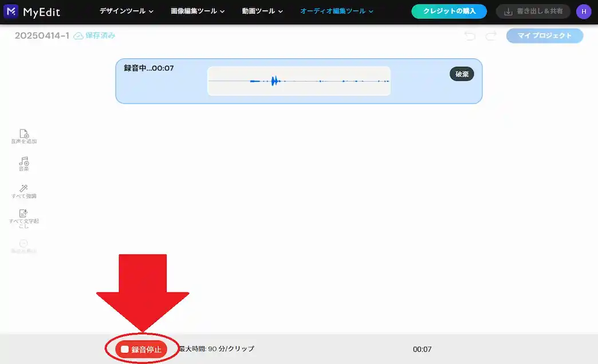The width and height of the screenshot is (598, 364).
Task: Click the recording waveform display
Action: pos(298,81)
